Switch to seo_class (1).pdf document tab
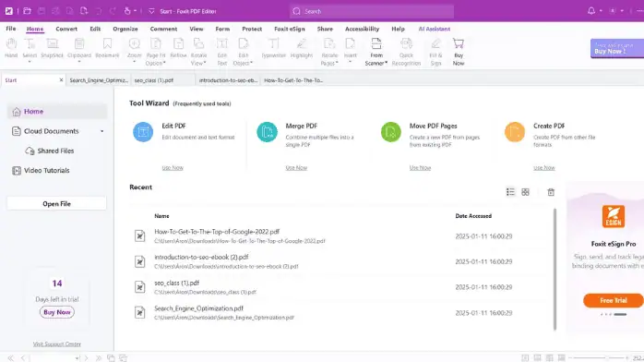Image resolution: width=644 pixels, height=362 pixels. click(163, 80)
